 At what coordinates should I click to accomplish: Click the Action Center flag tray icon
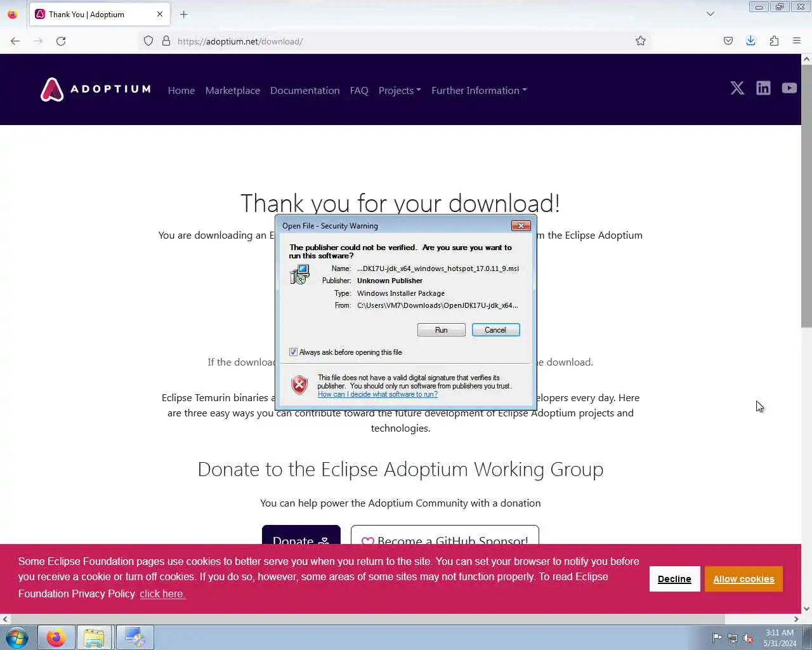pyautogui.click(x=717, y=639)
